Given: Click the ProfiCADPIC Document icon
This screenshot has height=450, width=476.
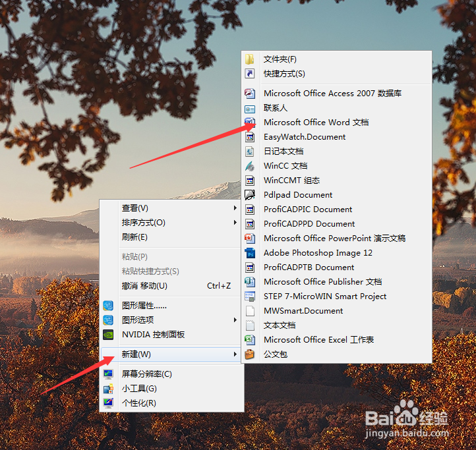Looking at the screenshot, I should 249,210.
